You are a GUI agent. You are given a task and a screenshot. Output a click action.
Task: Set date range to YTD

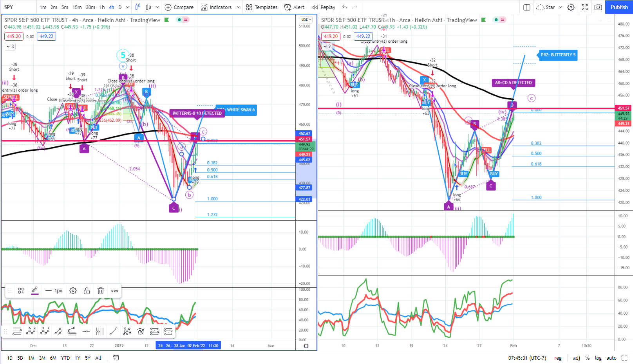(65, 358)
